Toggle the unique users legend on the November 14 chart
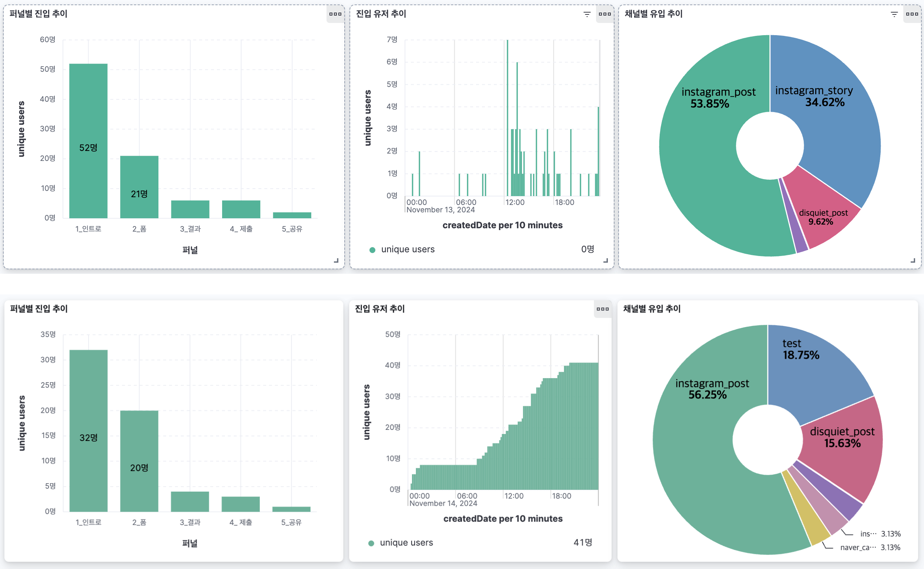The width and height of the screenshot is (924, 569). pyautogui.click(x=406, y=543)
